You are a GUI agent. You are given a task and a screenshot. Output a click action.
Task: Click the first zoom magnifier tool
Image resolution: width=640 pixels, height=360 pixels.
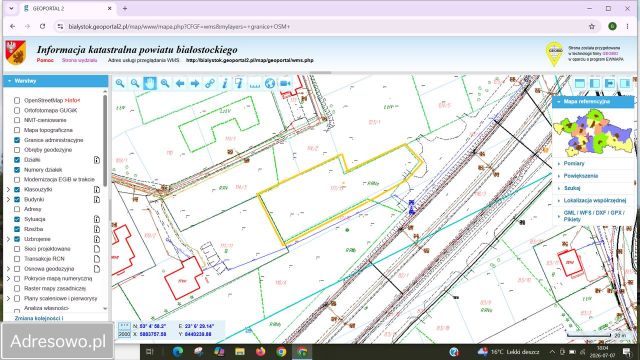tap(120, 83)
